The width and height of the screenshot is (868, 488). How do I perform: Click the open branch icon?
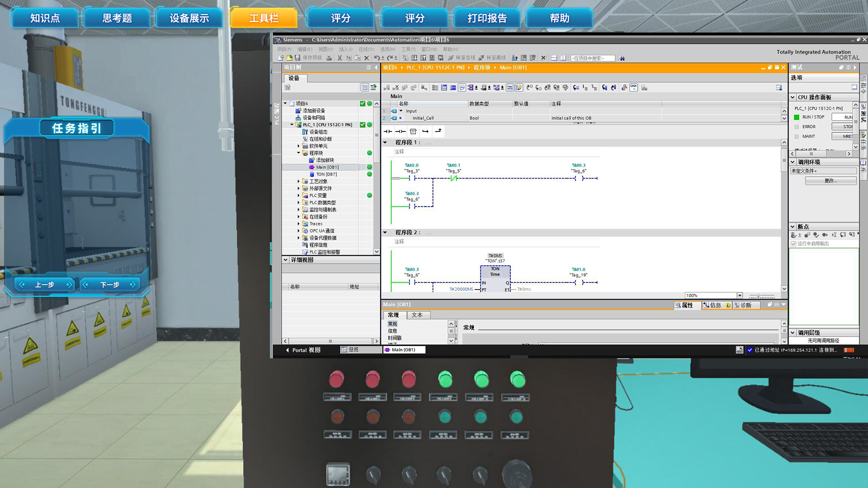[x=425, y=131]
